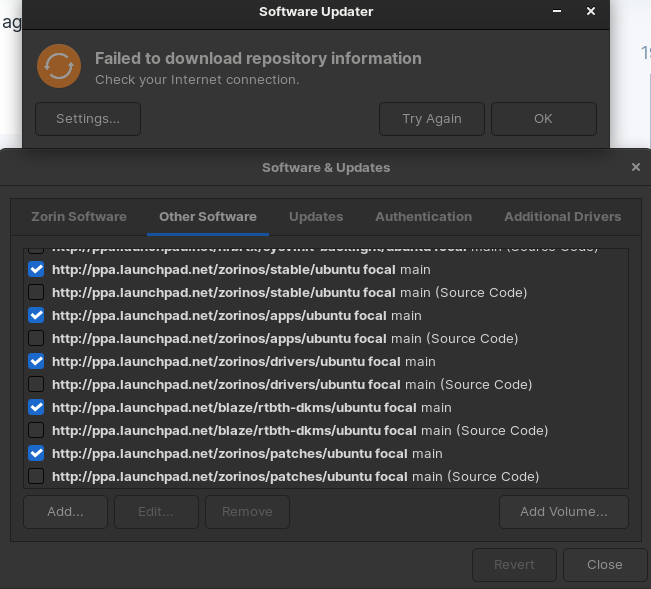Close the Software & Updates dialog with X
Image resolution: width=651 pixels, height=589 pixels.
click(636, 167)
